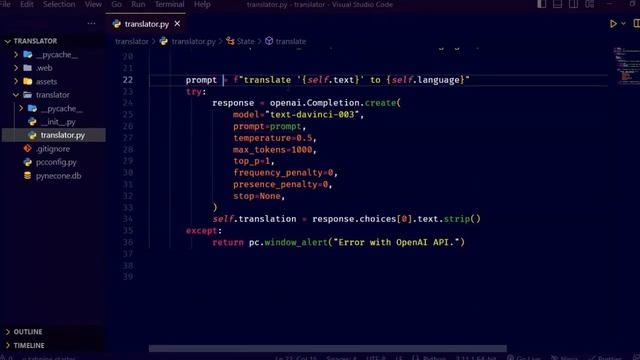Select the assets folder icon
The image size is (640, 360).
coord(27,81)
